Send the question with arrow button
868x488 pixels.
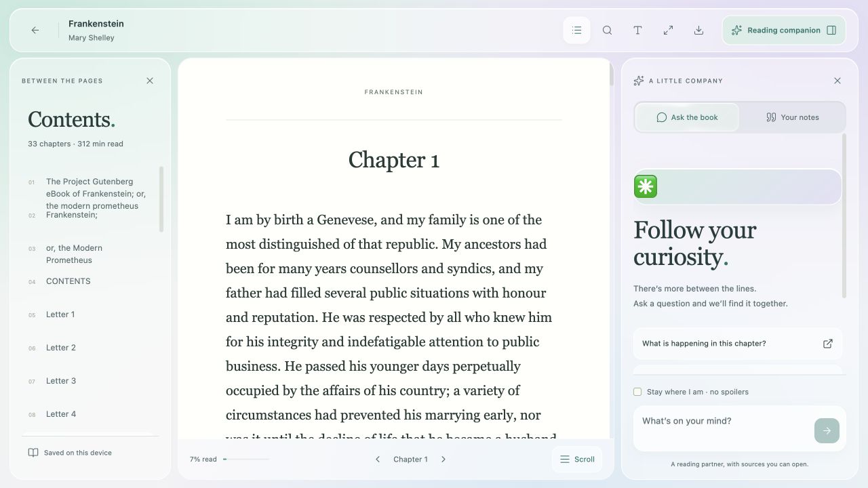pyautogui.click(x=827, y=430)
